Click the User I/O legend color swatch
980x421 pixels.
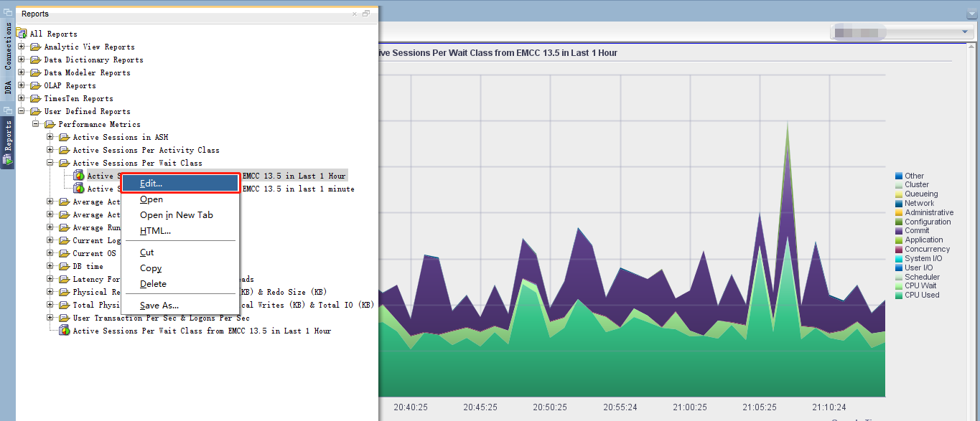899,268
